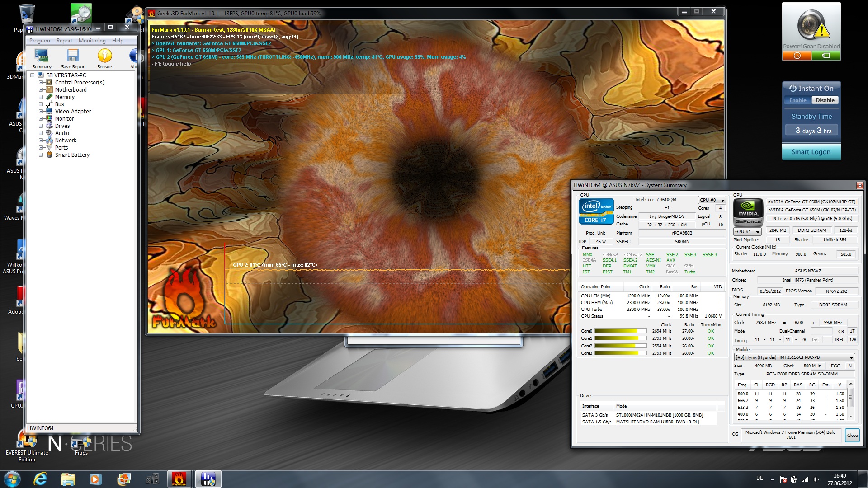
Task: Click Close button in System Summary
Action: pyautogui.click(x=852, y=435)
